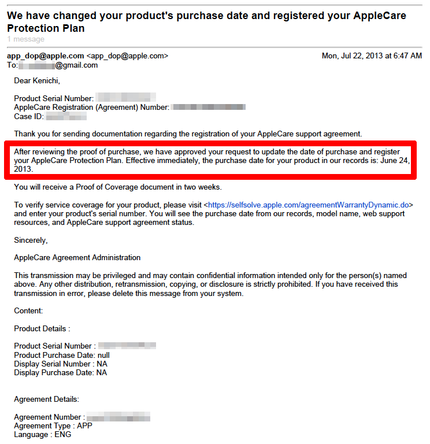
Task: Click the confidentiality notice paragraph
Action: click(210, 284)
